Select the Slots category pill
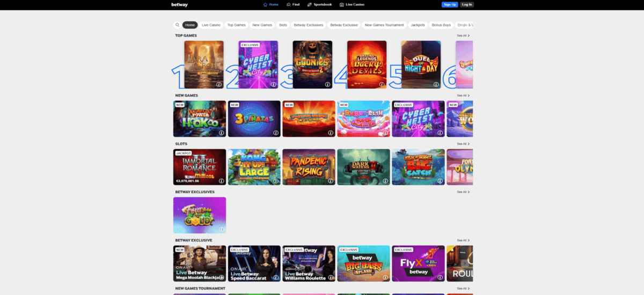Image resolution: width=644 pixels, height=295 pixels. 283,25
